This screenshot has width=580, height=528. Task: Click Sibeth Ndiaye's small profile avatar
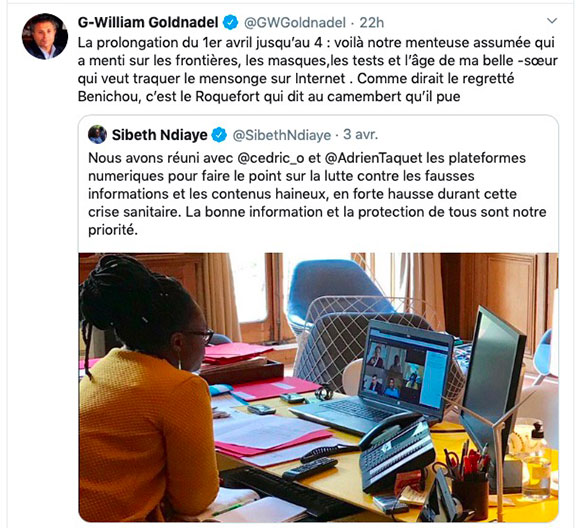[x=97, y=135]
